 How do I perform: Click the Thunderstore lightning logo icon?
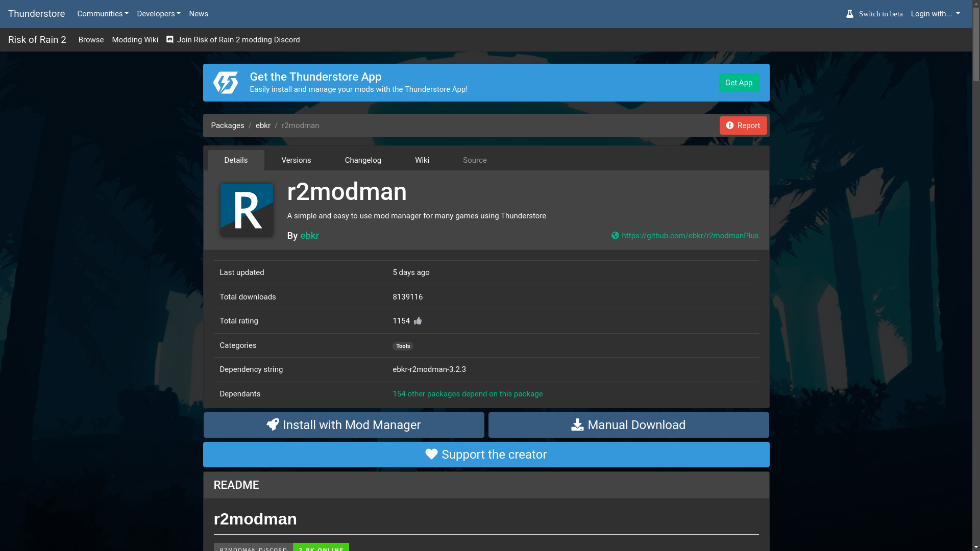coord(225,83)
